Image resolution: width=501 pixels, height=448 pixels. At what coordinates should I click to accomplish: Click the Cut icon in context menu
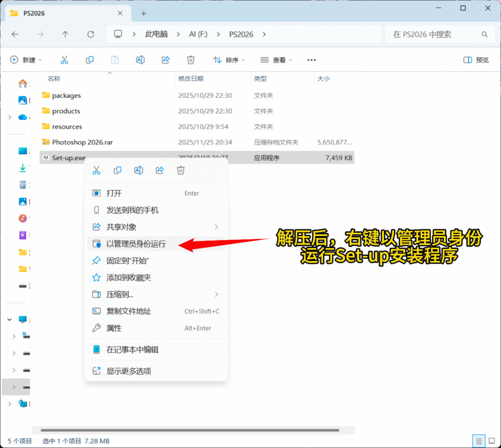coord(96,170)
